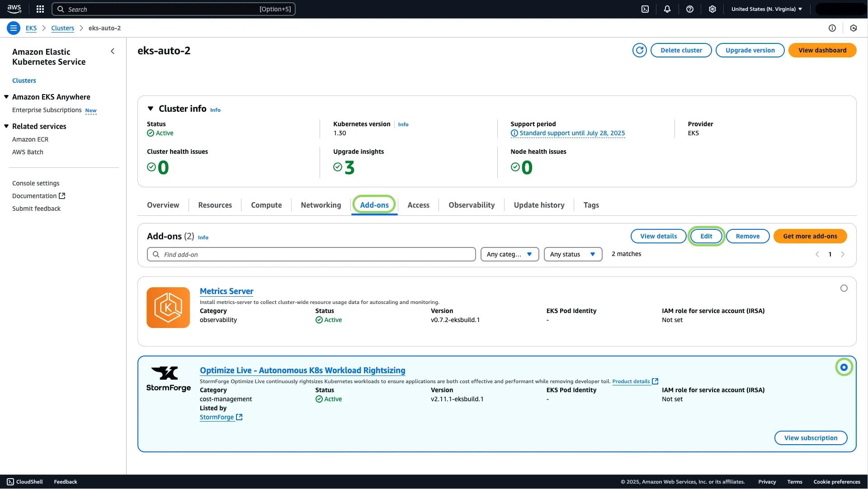Open the Metrics Server link
Viewport: 868px width, 489px height.
pos(226,291)
